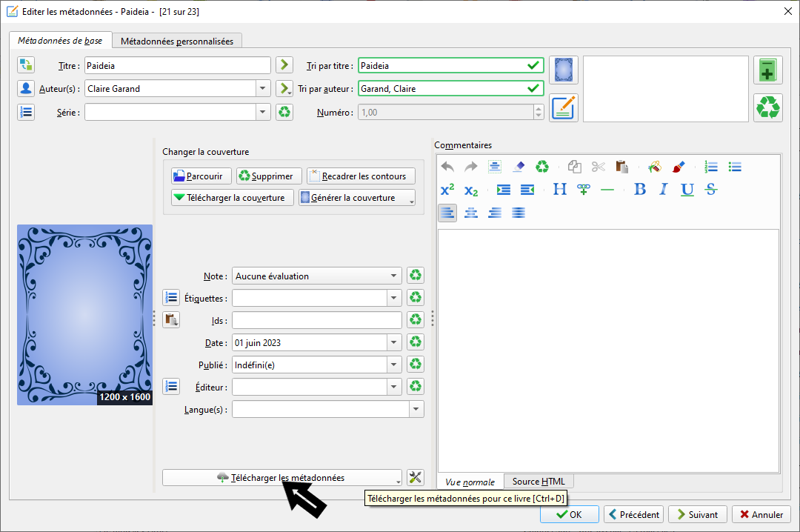Toggle bold formatting
800x532 pixels.
[x=640, y=190]
